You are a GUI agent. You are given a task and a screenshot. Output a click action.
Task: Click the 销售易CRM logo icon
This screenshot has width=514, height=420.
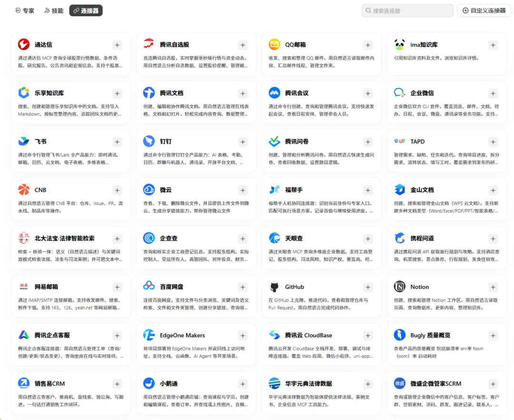tap(24, 383)
